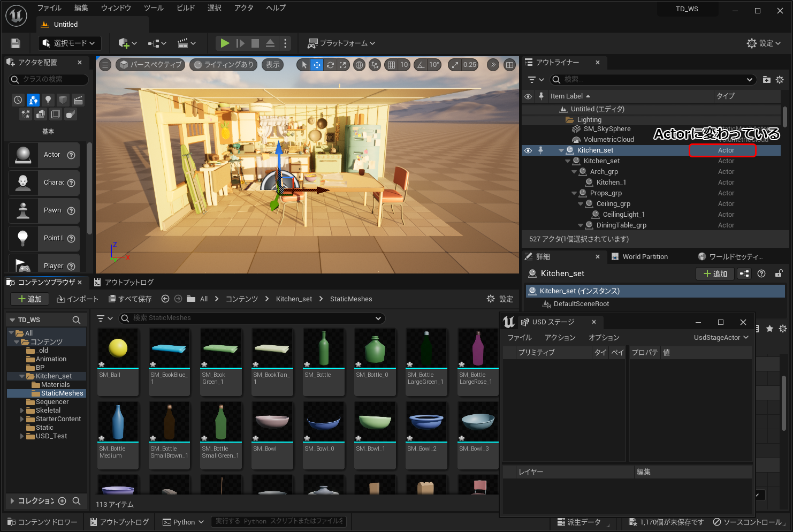
Task: Click the save level floppy disk icon
Action: [16, 43]
